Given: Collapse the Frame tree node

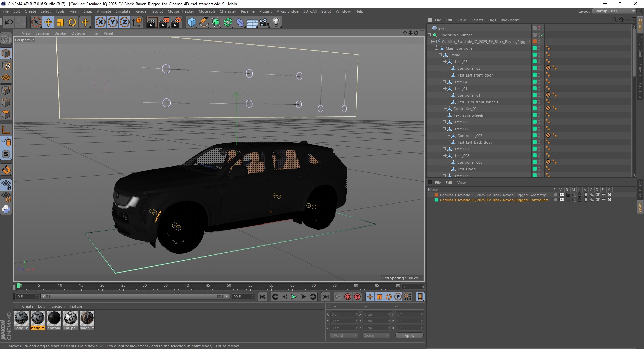Looking at the screenshot, I should tap(440, 55).
